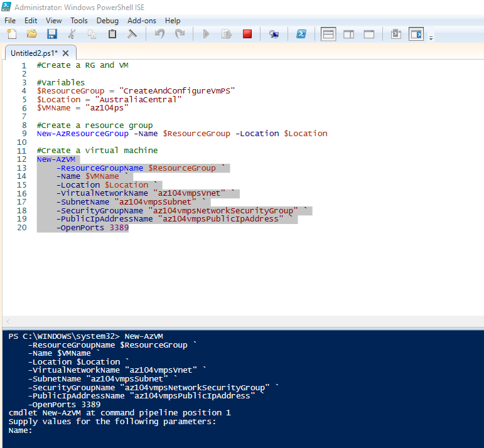484x448 pixels.
Task: Click -OpenPorts 3389 on line 20 in editor
Action: [93, 228]
